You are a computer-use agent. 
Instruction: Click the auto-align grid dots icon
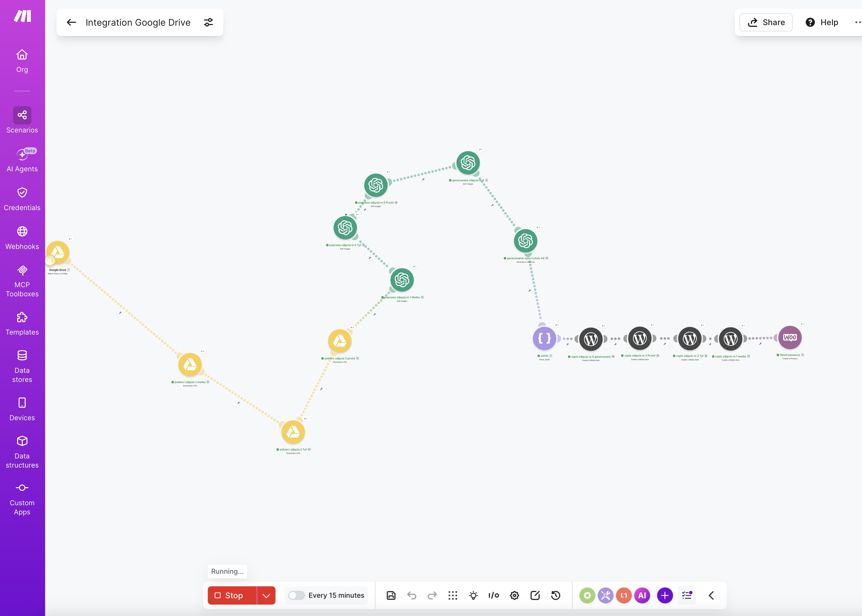point(453,595)
